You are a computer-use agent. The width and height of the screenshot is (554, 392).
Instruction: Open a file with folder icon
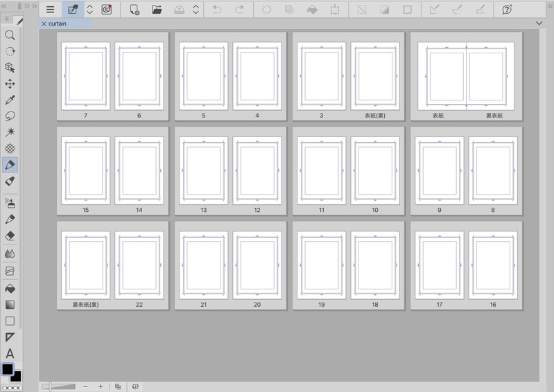coord(157,10)
